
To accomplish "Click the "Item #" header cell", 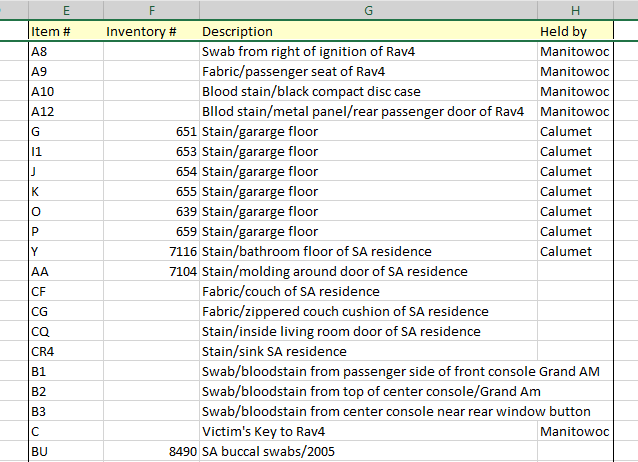I will click(65, 31).
